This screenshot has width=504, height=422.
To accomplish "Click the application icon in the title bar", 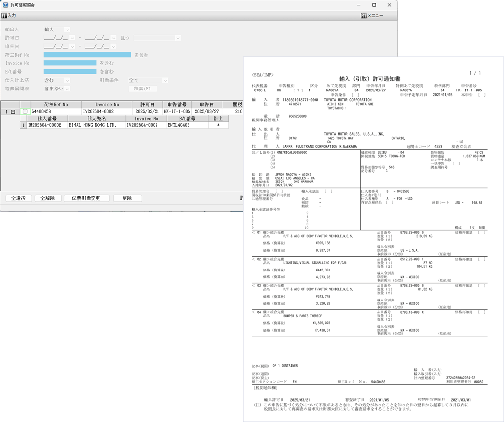I will 5,5.
